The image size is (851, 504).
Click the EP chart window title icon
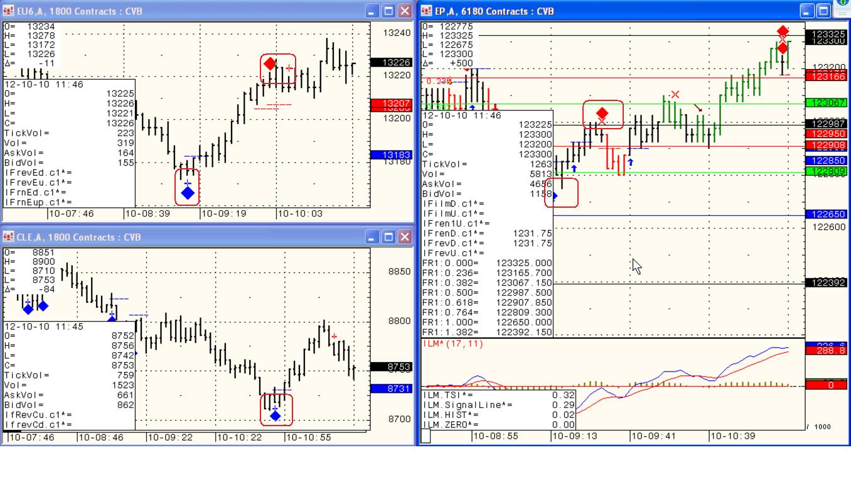[427, 11]
